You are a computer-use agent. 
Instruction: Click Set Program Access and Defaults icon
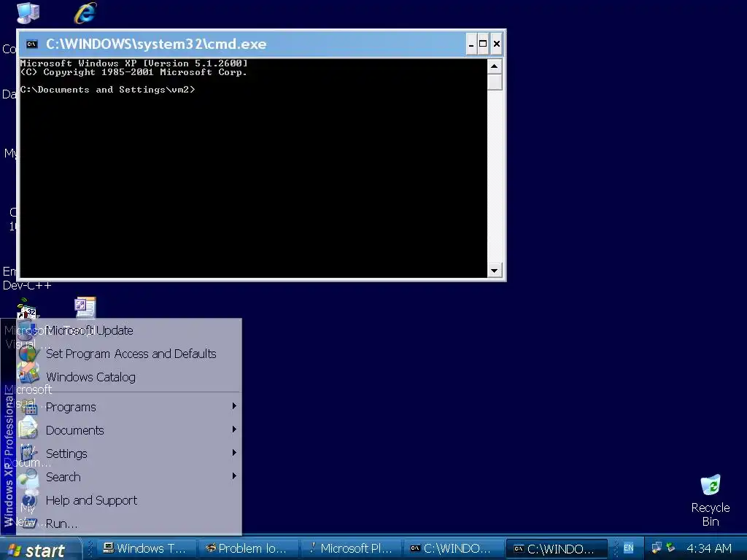tap(28, 354)
